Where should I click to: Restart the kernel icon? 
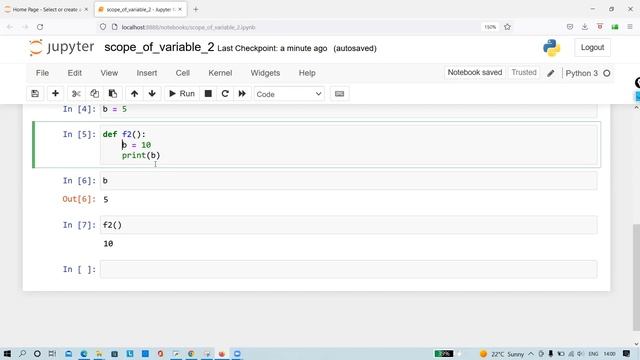click(x=225, y=94)
